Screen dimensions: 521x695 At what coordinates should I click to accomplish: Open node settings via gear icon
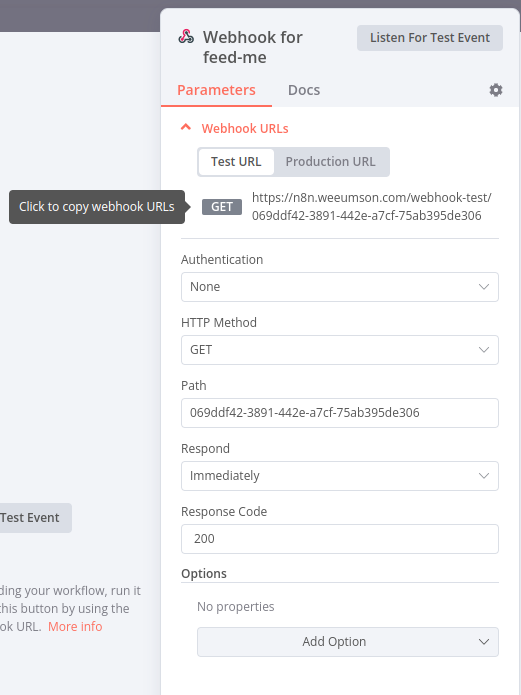click(x=496, y=90)
